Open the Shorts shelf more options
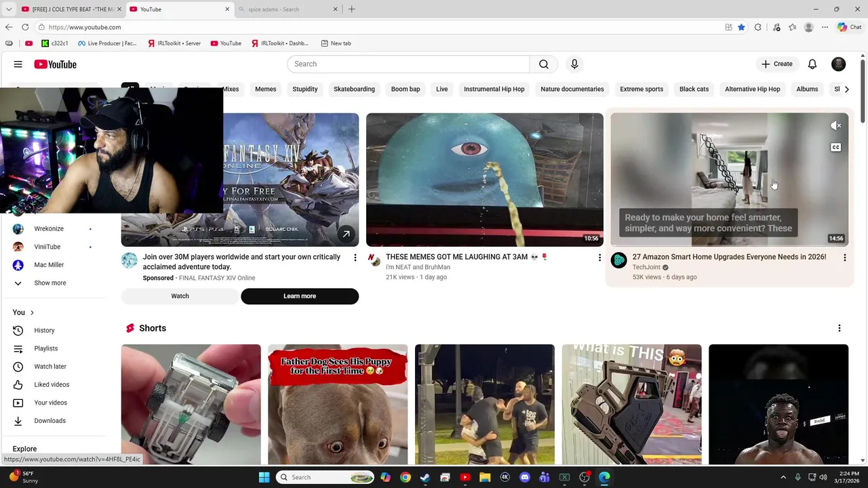868x488 pixels. [839, 328]
